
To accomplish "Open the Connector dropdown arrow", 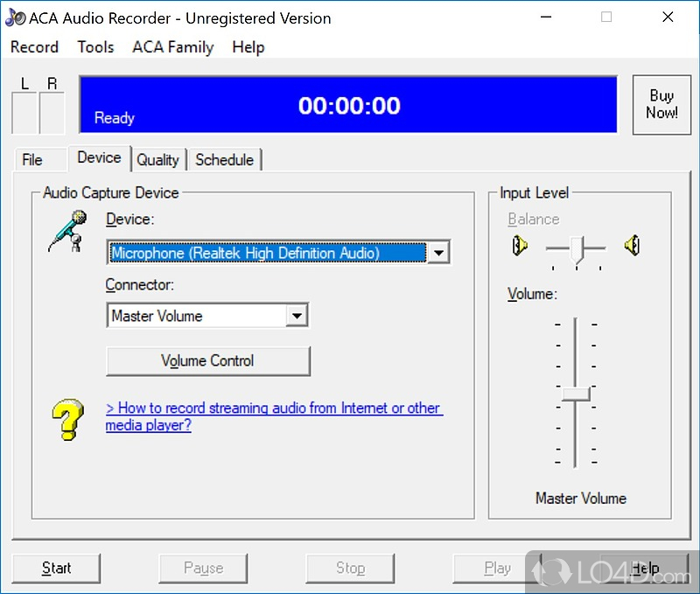I will 297,316.
